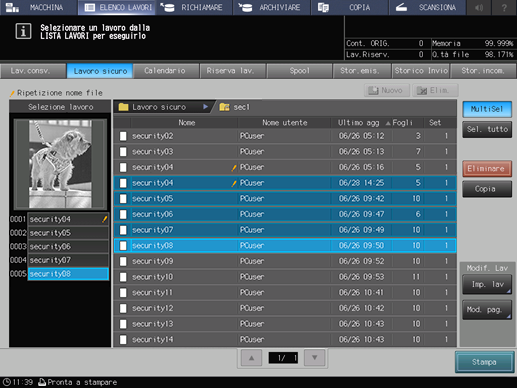517x388 pixels.
Task: Toggle the MultiSel button
Action: (x=487, y=109)
